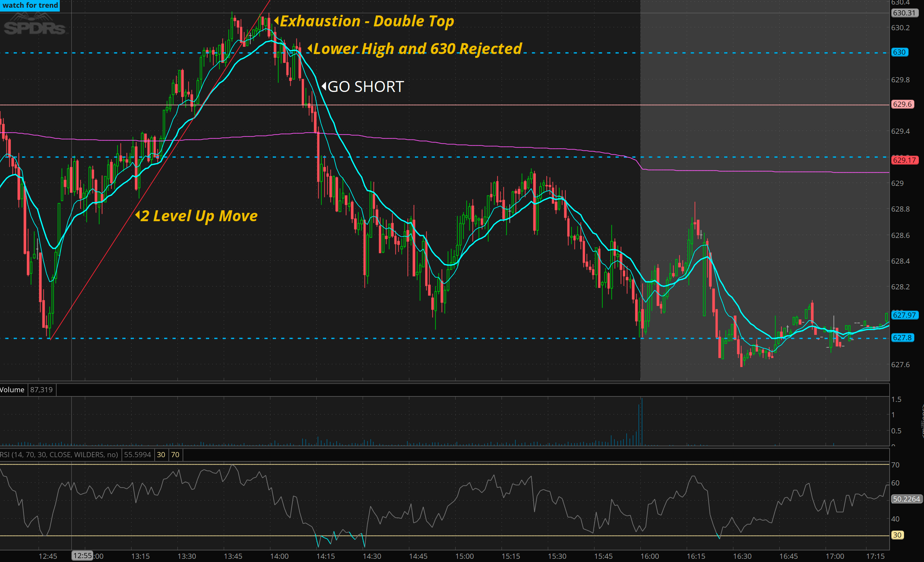Click the arrow marker next to GO SHORT

pyautogui.click(x=324, y=86)
